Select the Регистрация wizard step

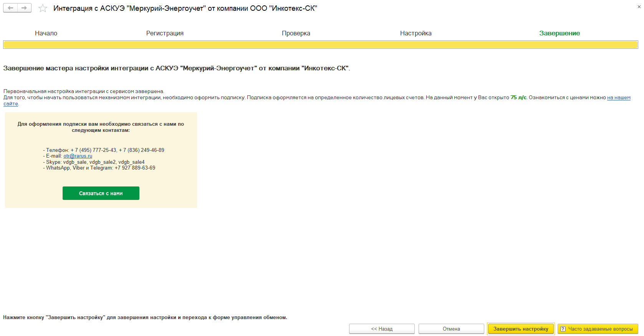(165, 33)
